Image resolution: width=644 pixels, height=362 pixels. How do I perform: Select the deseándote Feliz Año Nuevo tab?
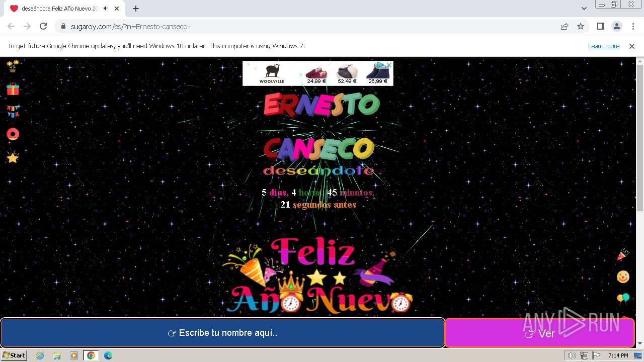[x=63, y=9]
